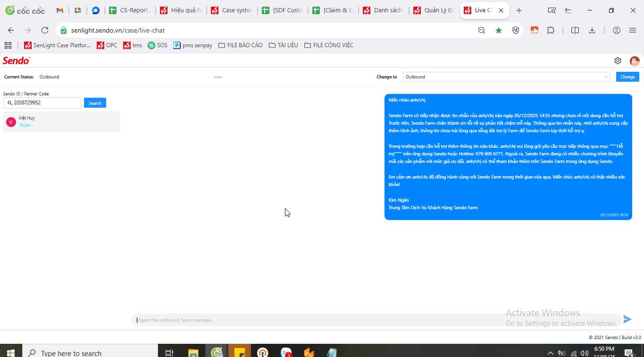
Task: Click the browser back arrow
Action: [11, 30]
